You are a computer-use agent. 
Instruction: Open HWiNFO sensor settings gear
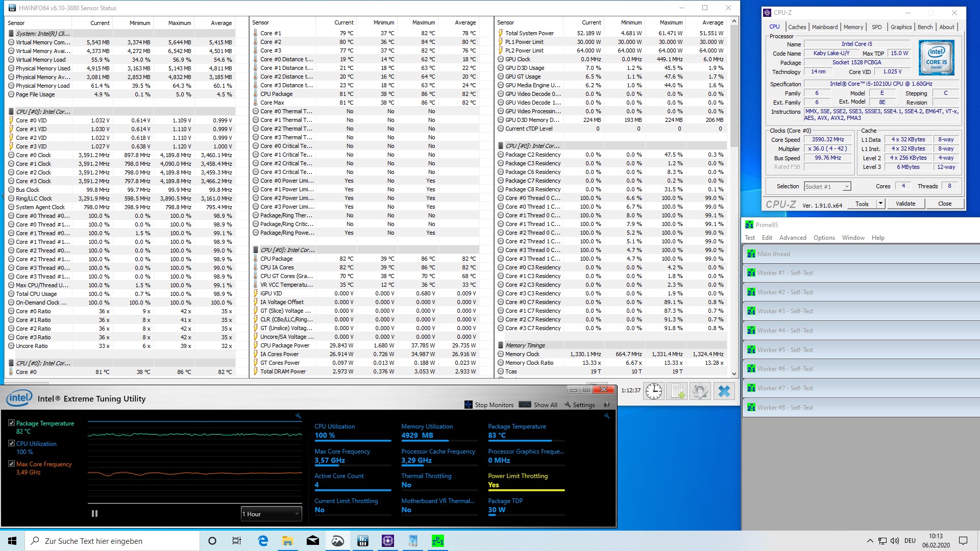pyautogui.click(x=700, y=391)
